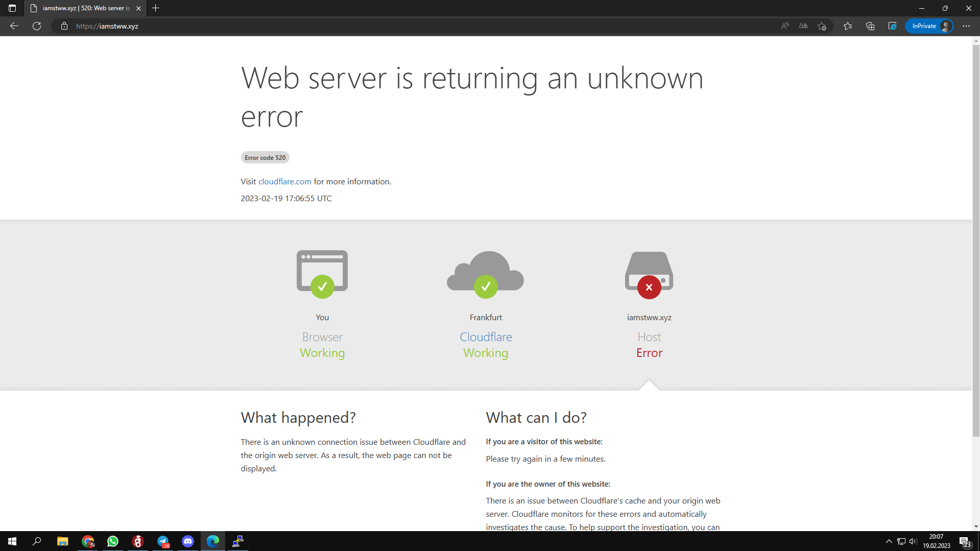Click the translate page icon
Screen dimensions: 980x551
[x=803, y=26]
